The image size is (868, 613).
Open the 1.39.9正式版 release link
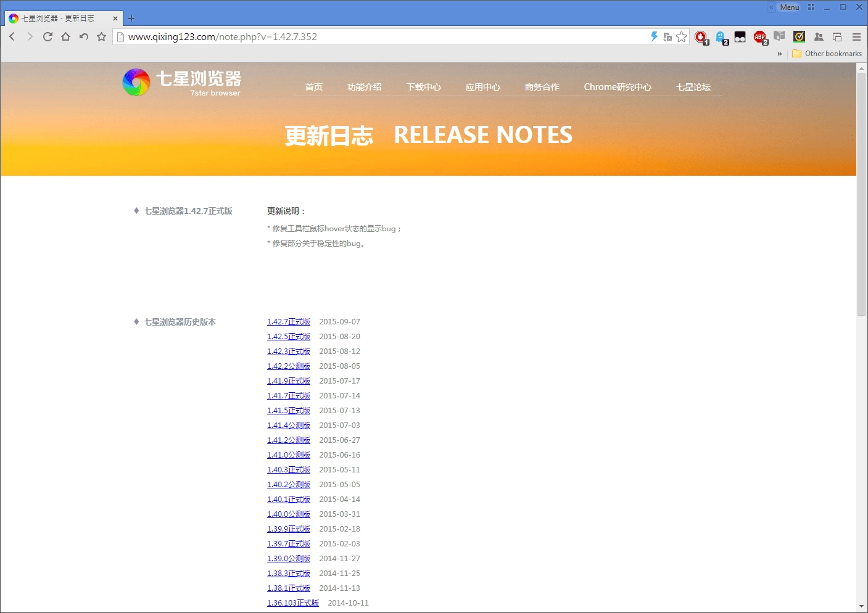click(289, 529)
